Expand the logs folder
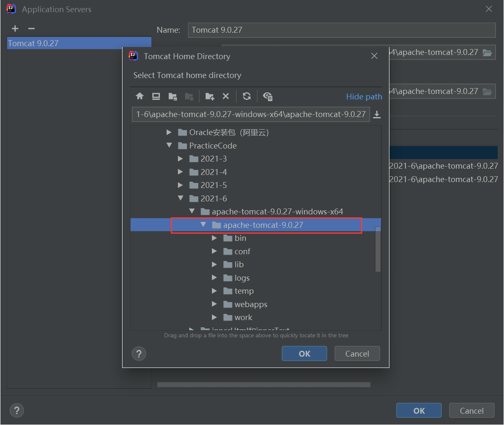This screenshot has width=504, height=425. point(214,278)
